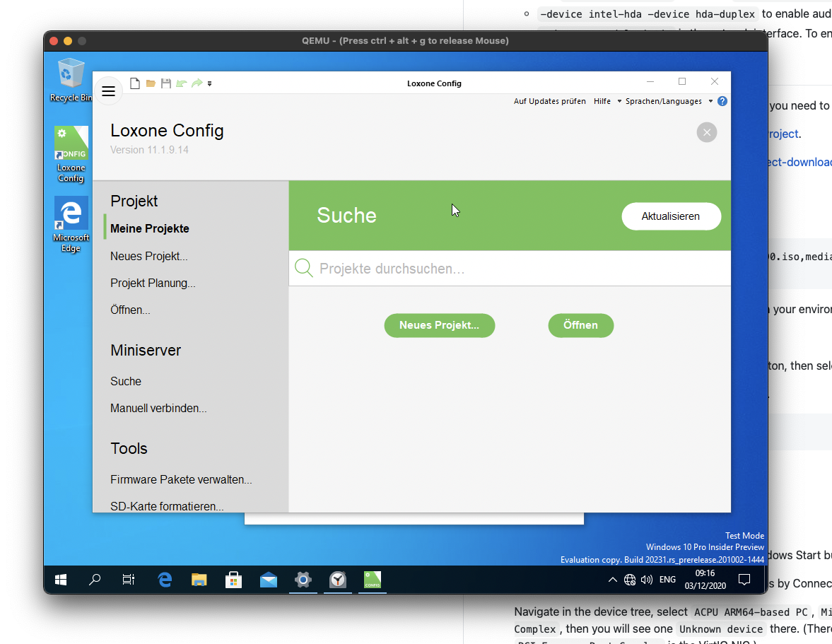Open File Explorer from the taskbar
Image resolution: width=832 pixels, height=644 pixels.
[199, 580]
